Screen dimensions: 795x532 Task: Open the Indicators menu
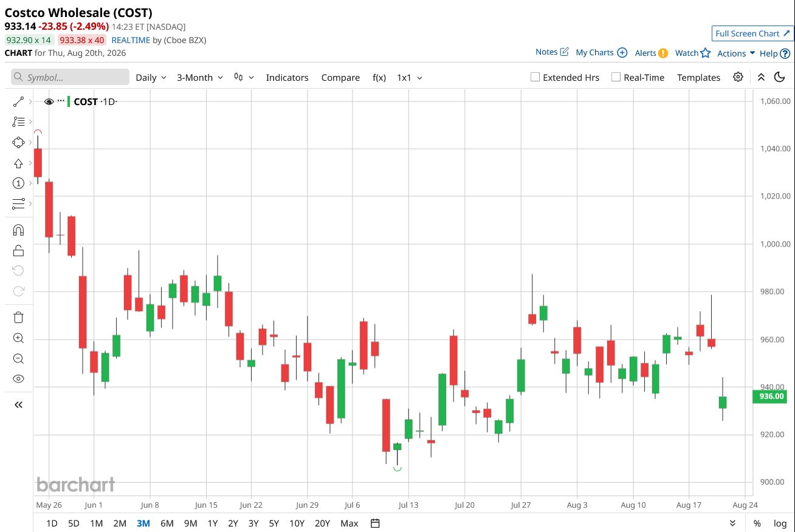(287, 78)
